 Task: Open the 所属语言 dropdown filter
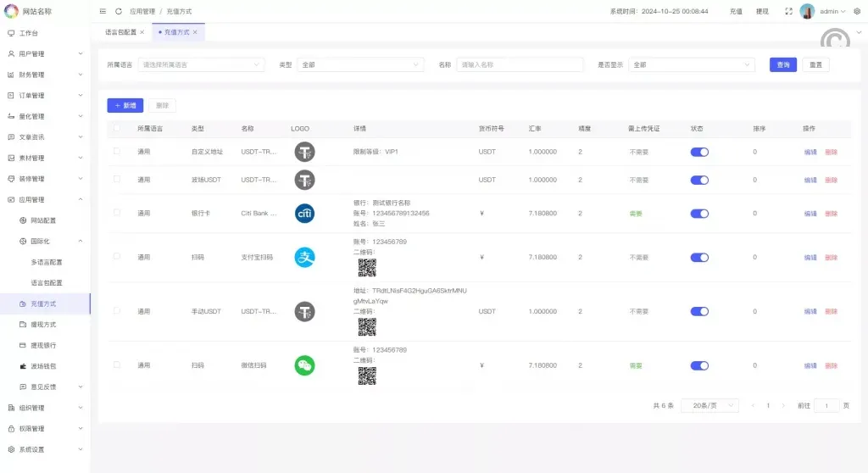pyautogui.click(x=201, y=64)
